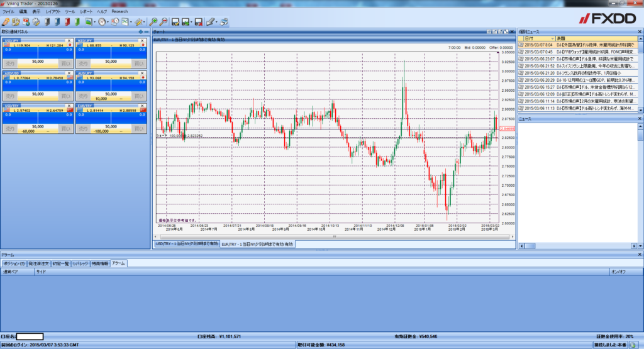Image resolution: width=644 pixels, height=349 pixels.
Task: Click the green book toolbar icon
Action: pyautogui.click(x=77, y=22)
